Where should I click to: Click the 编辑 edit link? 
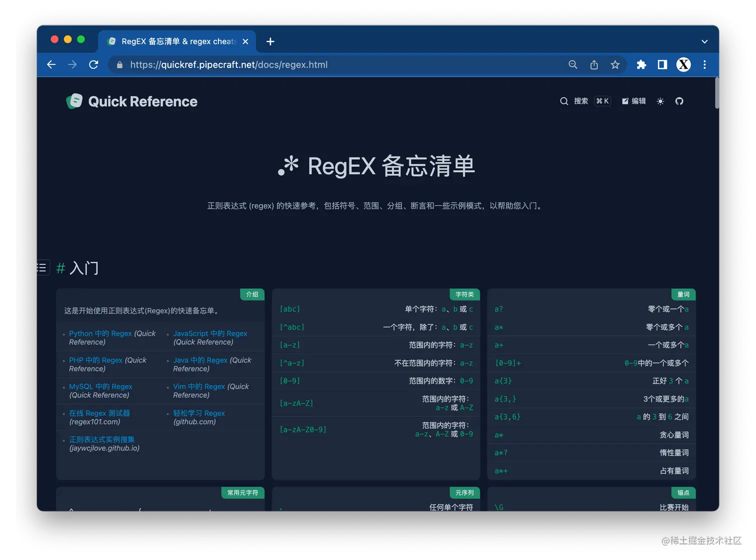coord(634,101)
